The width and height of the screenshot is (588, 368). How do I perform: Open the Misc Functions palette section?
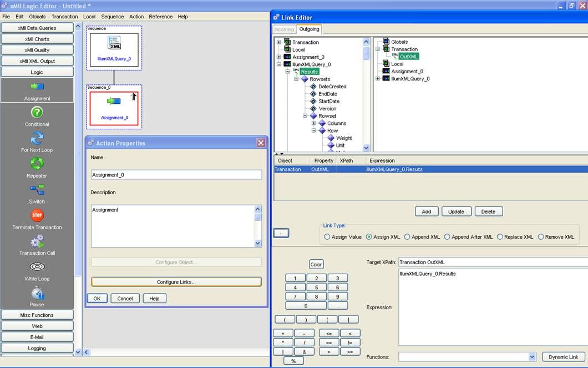(x=37, y=315)
